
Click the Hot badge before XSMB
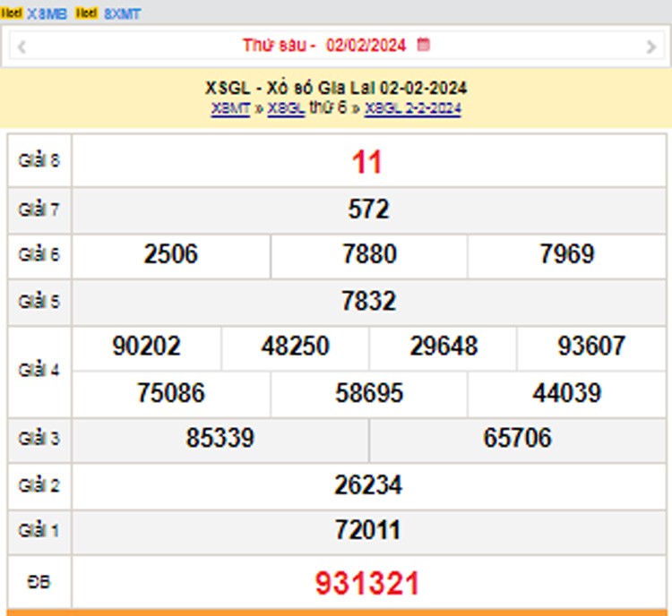[12, 13]
